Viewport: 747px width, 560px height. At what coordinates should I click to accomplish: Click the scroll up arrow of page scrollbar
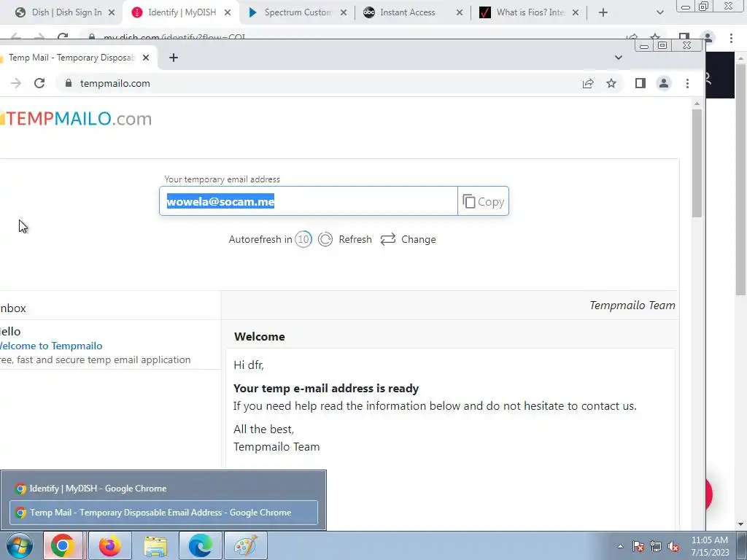697,104
